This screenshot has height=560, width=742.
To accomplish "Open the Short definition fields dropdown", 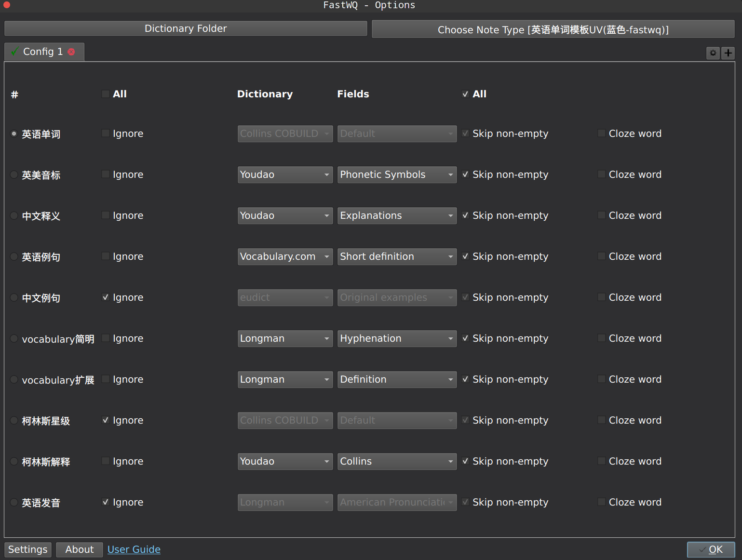I will tap(397, 256).
